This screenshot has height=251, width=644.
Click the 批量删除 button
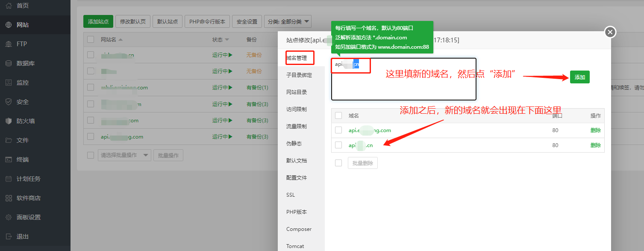pyautogui.click(x=363, y=163)
